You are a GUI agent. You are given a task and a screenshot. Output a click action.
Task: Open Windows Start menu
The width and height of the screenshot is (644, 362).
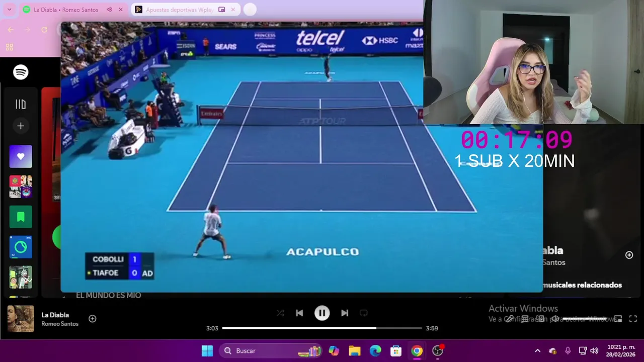coord(207,351)
